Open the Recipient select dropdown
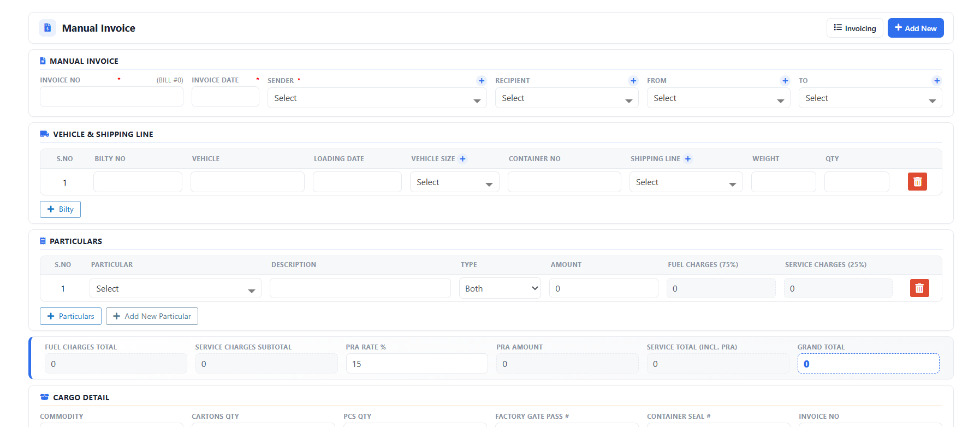980x427 pixels. (x=567, y=98)
